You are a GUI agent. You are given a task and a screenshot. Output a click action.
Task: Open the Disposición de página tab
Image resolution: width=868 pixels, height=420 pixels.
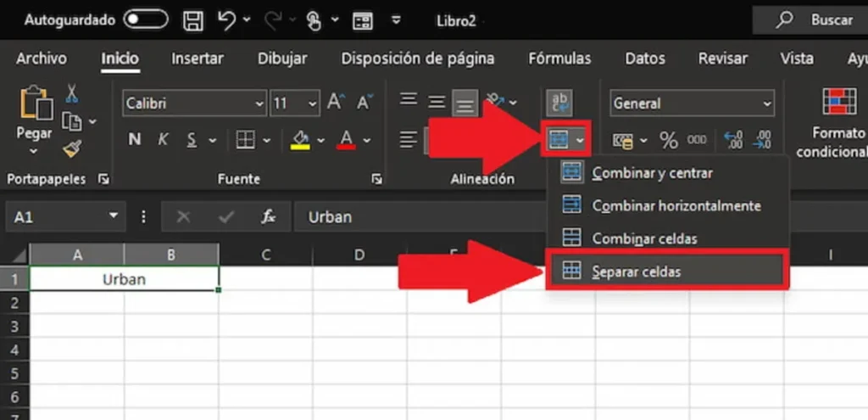coord(418,59)
